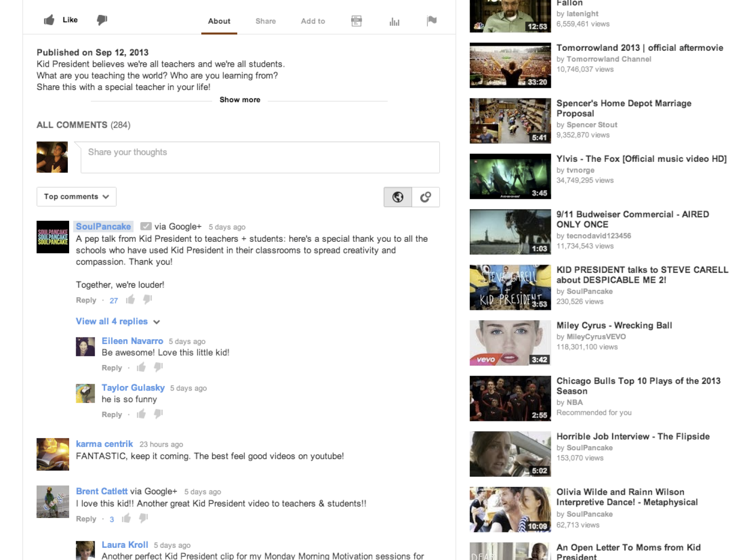Reply to SoulPancake's comment
Image resolution: width=747 pixels, height=560 pixels.
point(86,300)
